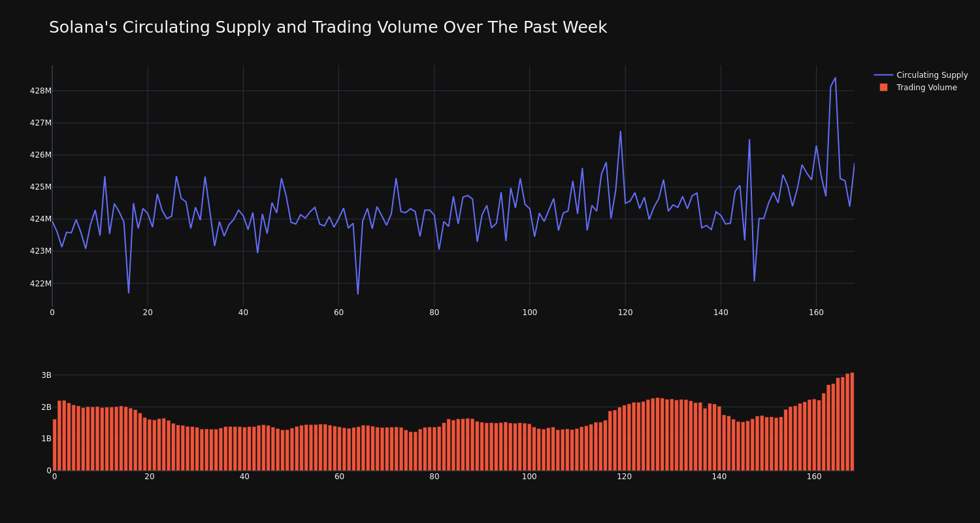Click the 423M y-axis label
980x523 pixels.
(x=41, y=251)
